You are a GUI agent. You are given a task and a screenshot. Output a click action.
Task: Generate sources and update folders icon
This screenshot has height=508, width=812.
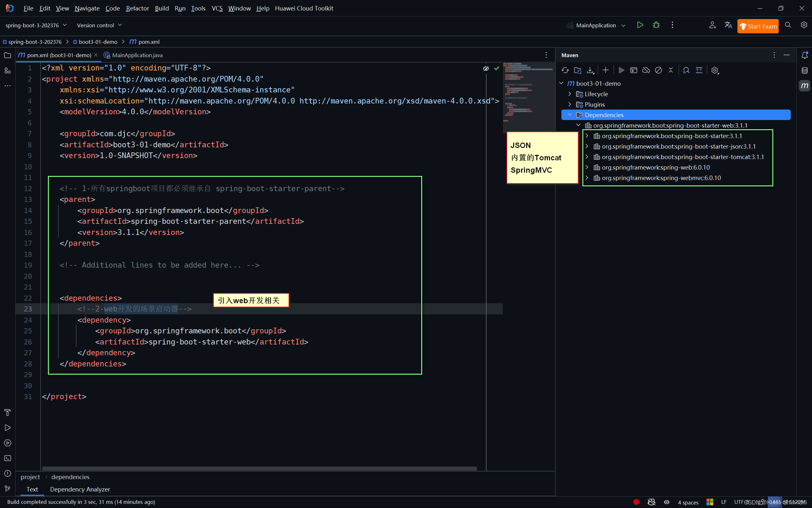click(x=578, y=70)
